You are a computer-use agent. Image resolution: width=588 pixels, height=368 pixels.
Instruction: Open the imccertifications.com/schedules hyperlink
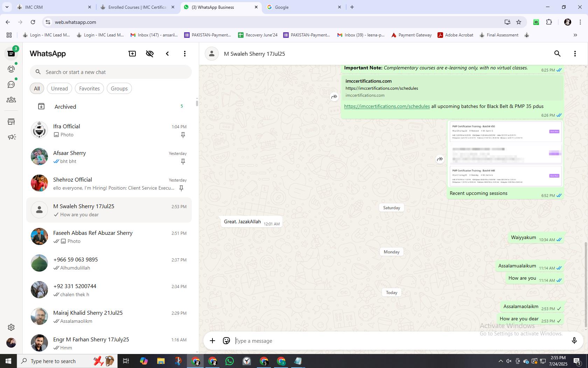(387, 106)
